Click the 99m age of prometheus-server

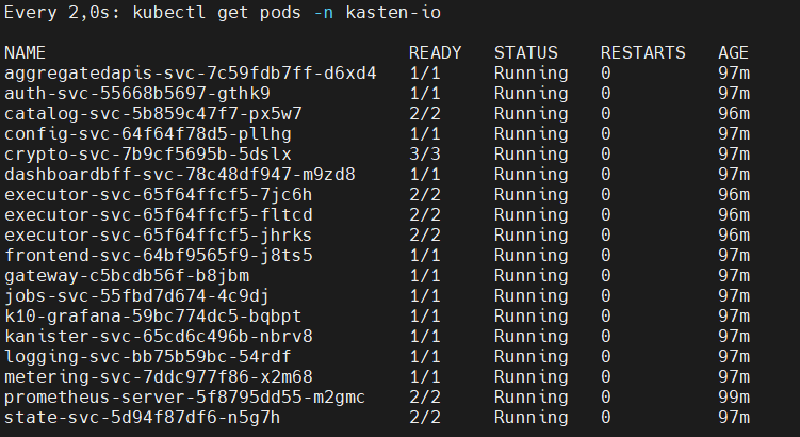point(734,397)
